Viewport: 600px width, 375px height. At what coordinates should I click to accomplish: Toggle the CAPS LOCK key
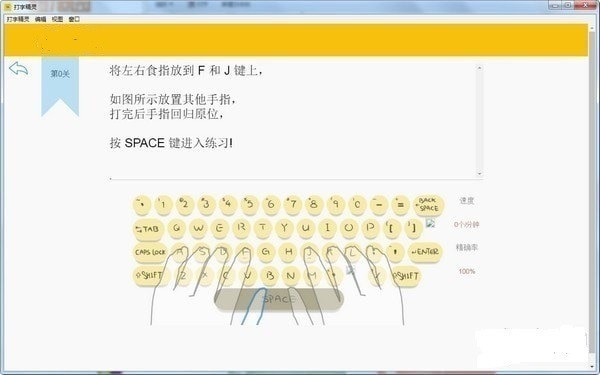pyautogui.click(x=150, y=252)
